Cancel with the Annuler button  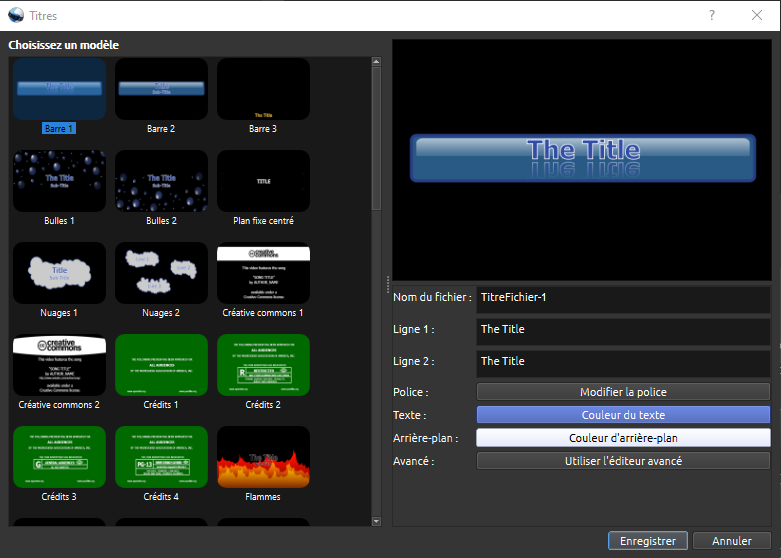[731, 541]
